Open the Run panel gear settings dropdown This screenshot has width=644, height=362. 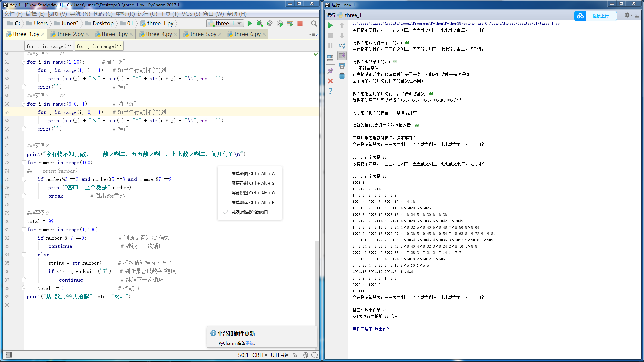(628, 15)
